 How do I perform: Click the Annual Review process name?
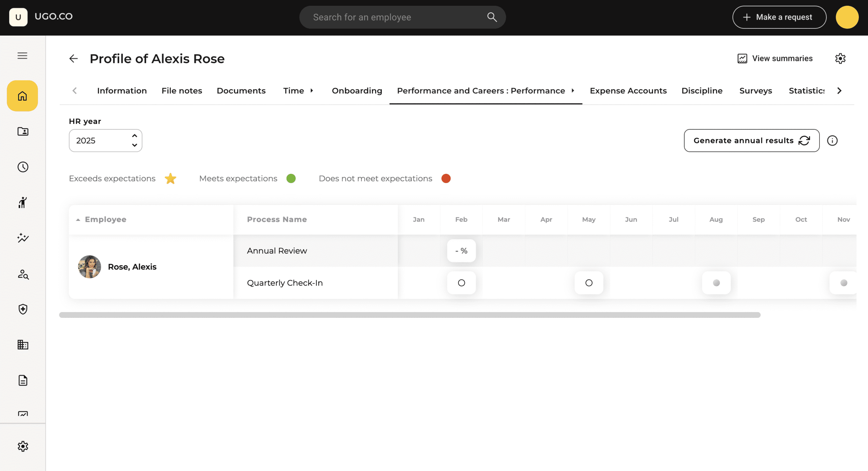(277, 251)
